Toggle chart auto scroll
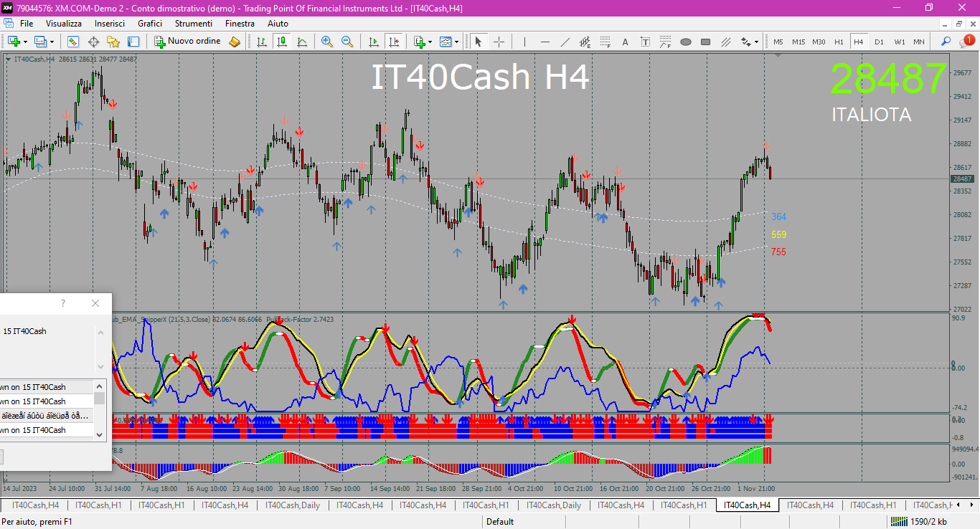 372,42
